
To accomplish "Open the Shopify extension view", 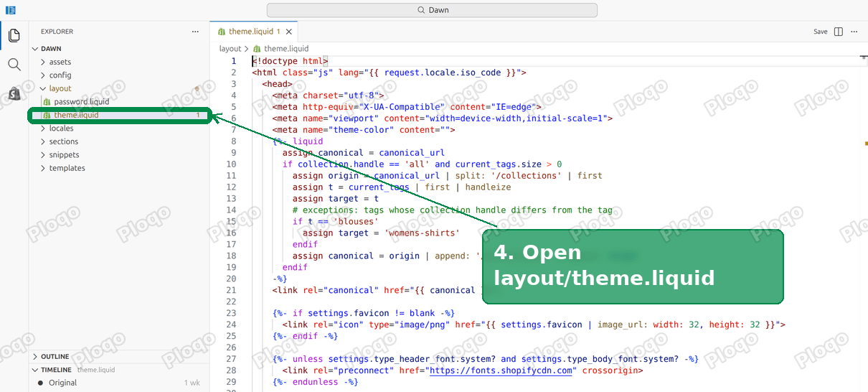I will click(x=14, y=93).
